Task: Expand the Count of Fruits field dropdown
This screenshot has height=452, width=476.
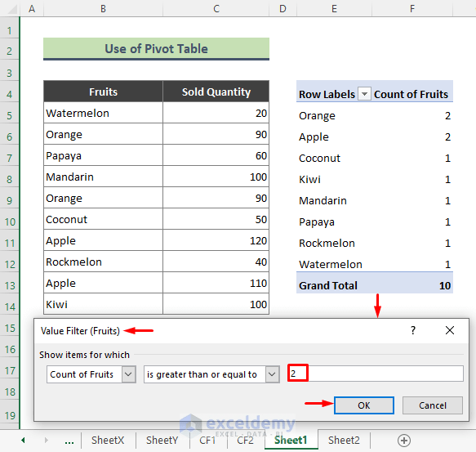Action: tap(129, 374)
